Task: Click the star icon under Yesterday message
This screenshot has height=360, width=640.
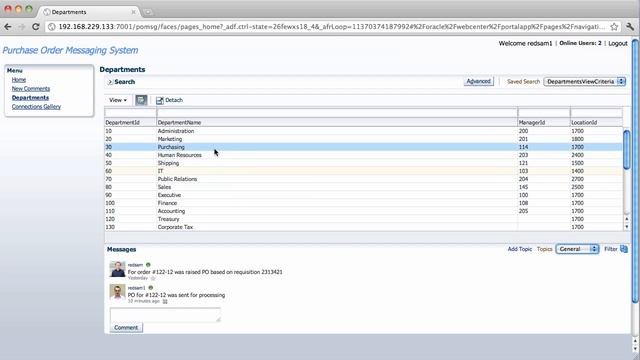Action: (153, 278)
